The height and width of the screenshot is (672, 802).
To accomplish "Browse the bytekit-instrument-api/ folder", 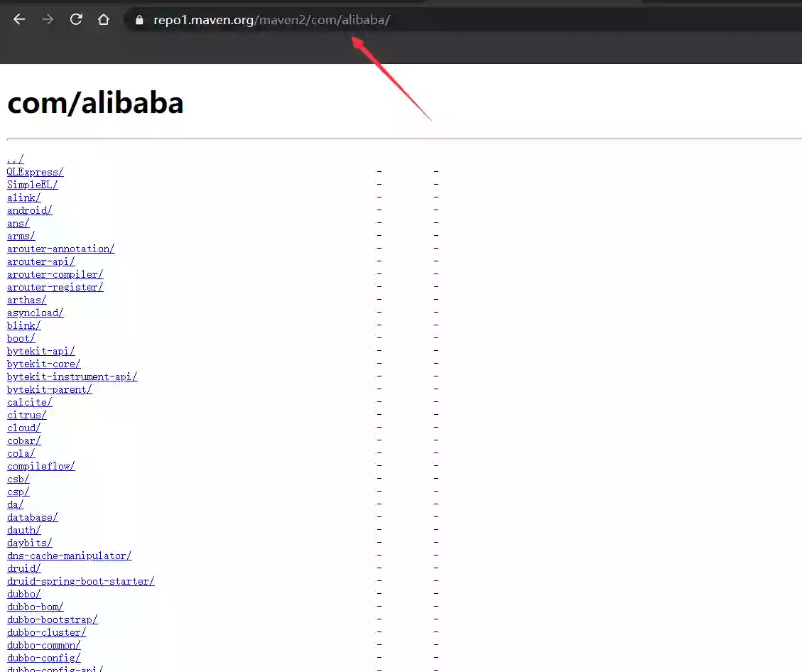I will (x=72, y=376).
